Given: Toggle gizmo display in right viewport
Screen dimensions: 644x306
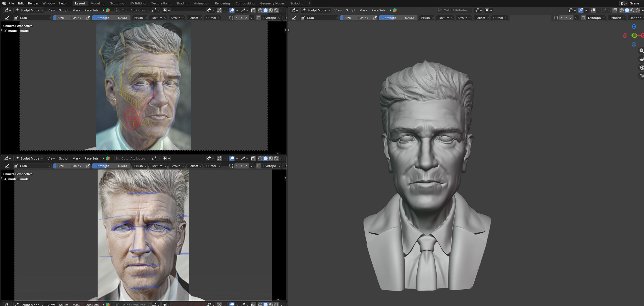Looking at the screenshot, I should 581,10.
